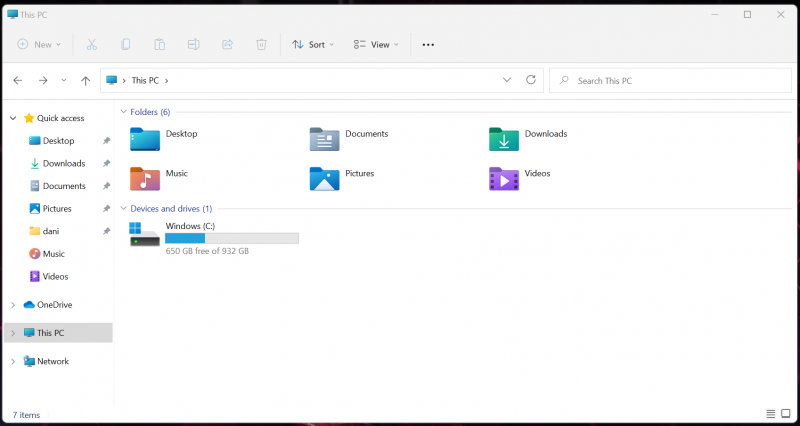Switch to the large thumbnails view in status bar
800x426 pixels.
pyautogui.click(x=786, y=414)
